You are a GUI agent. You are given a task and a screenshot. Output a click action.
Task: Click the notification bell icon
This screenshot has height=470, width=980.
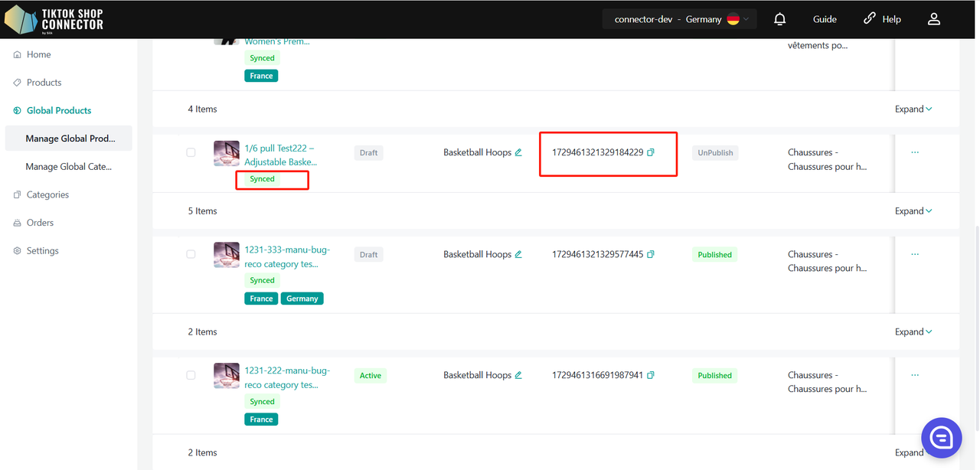(779, 19)
